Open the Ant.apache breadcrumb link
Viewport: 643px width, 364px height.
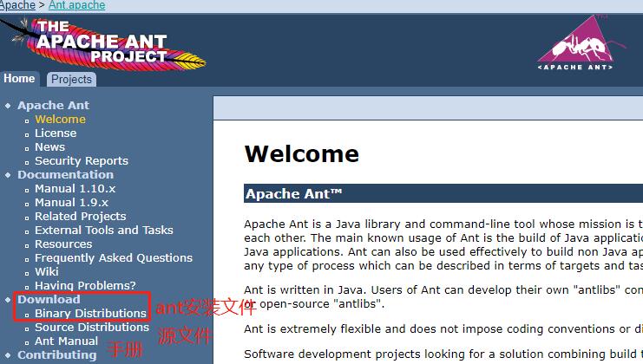pos(77,5)
